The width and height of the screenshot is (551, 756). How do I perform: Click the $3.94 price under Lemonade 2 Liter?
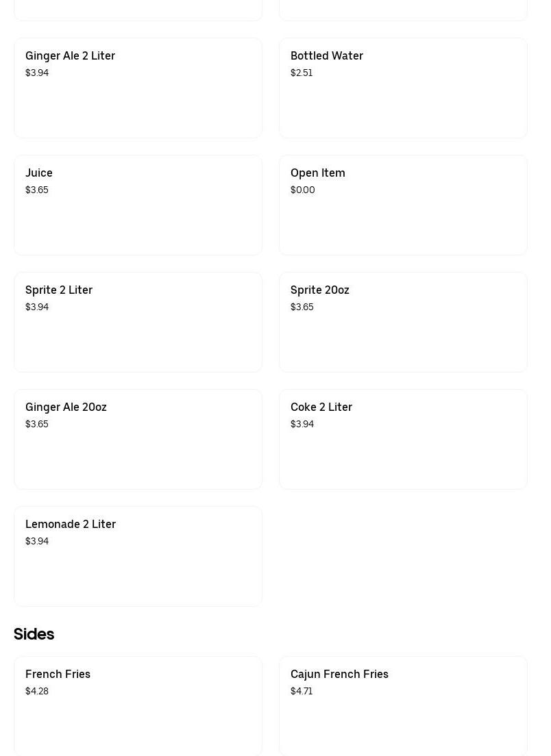37,541
